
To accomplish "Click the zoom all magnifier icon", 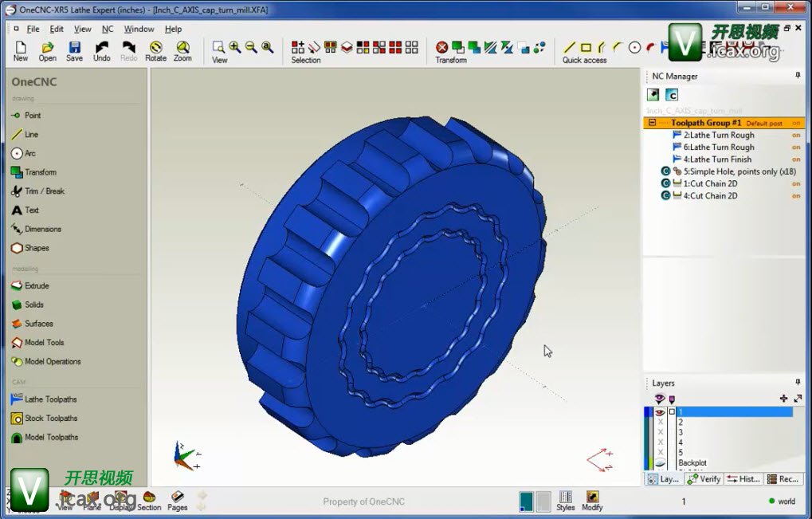I will [267, 48].
